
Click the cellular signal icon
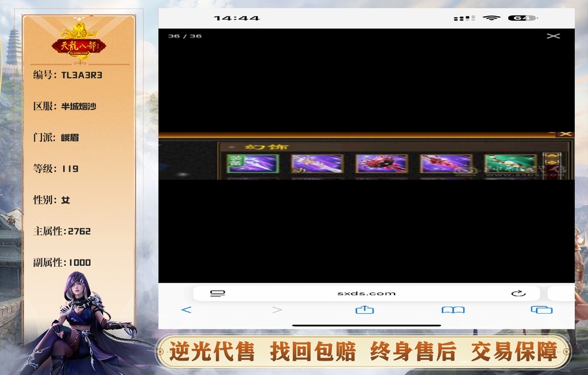(x=464, y=18)
